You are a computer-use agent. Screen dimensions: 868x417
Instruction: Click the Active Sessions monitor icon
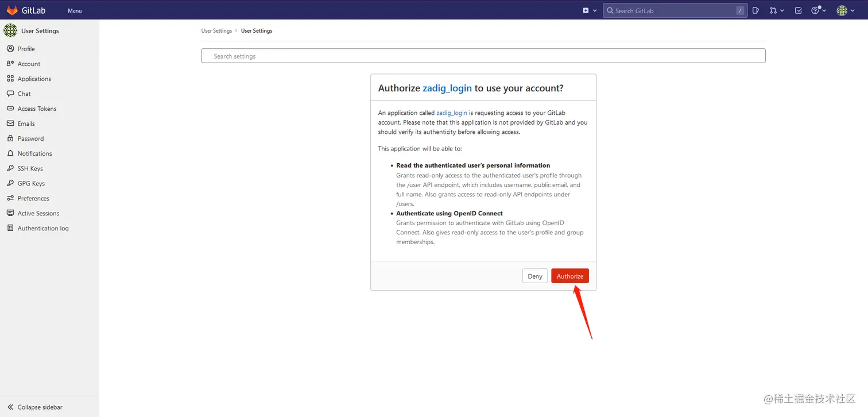coord(10,213)
